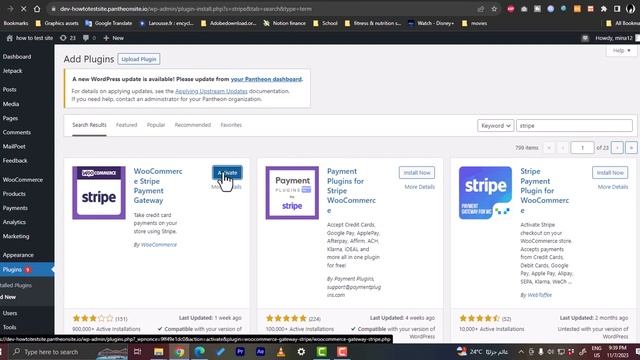Click the share page icon in address bar
The height and width of the screenshot is (360, 640).
(481, 9)
